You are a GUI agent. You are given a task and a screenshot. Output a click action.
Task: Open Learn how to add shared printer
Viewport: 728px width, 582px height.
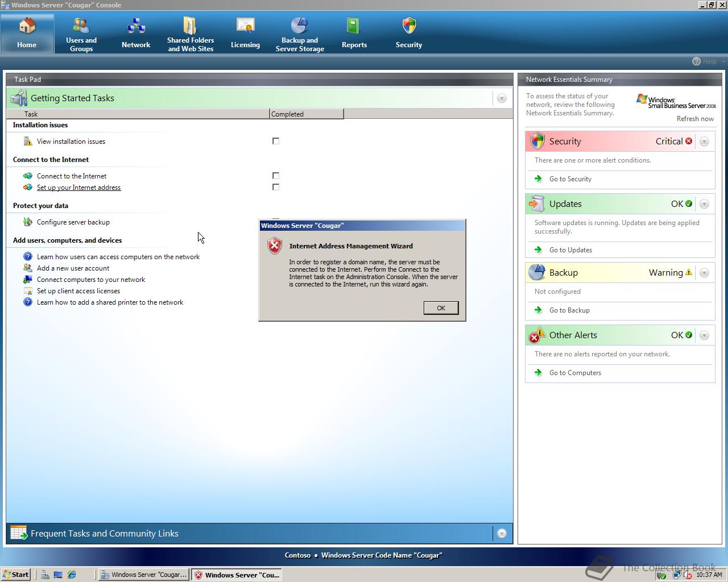[x=110, y=302]
